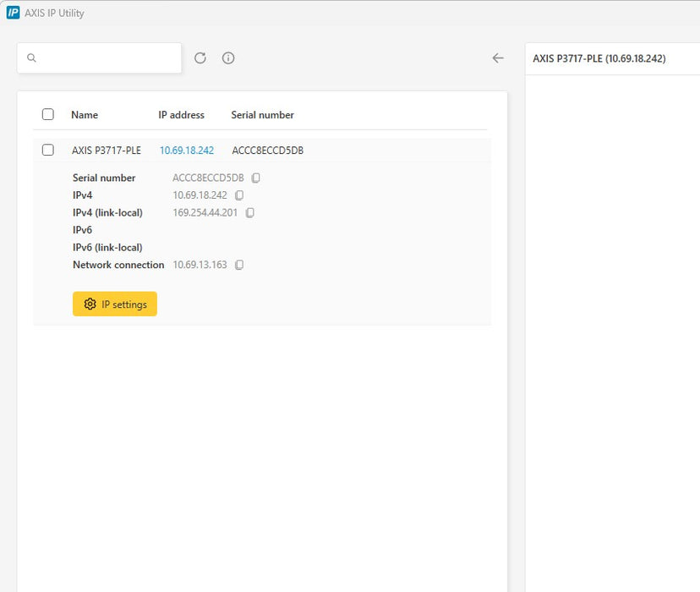700x592 pixels.
Task: Focus the device search field
Action: pyautogui.click(x=99, y=58)
